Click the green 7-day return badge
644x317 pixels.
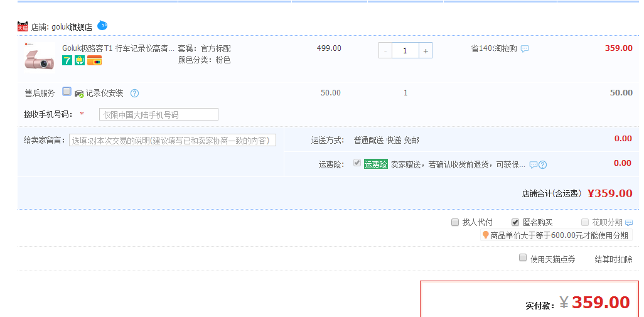(x=67, y=61)
